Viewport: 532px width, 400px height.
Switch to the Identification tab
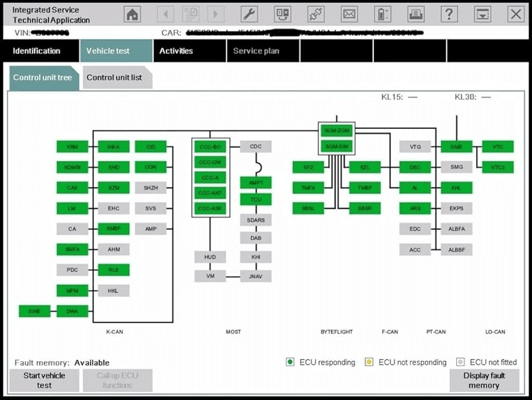(x=37, y=51)
